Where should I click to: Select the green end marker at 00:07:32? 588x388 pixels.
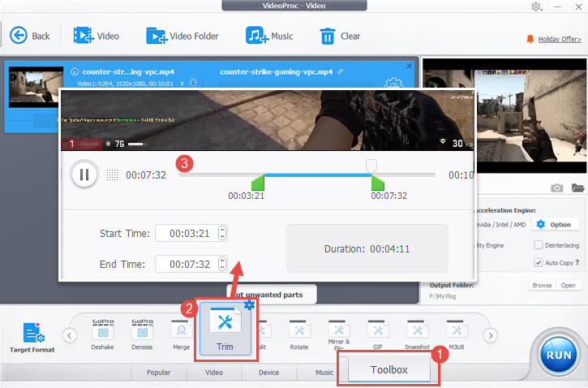tap(378, 183)
